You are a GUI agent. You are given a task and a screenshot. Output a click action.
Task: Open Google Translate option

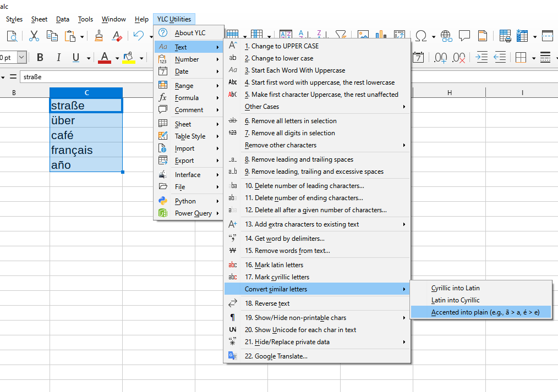281,356
